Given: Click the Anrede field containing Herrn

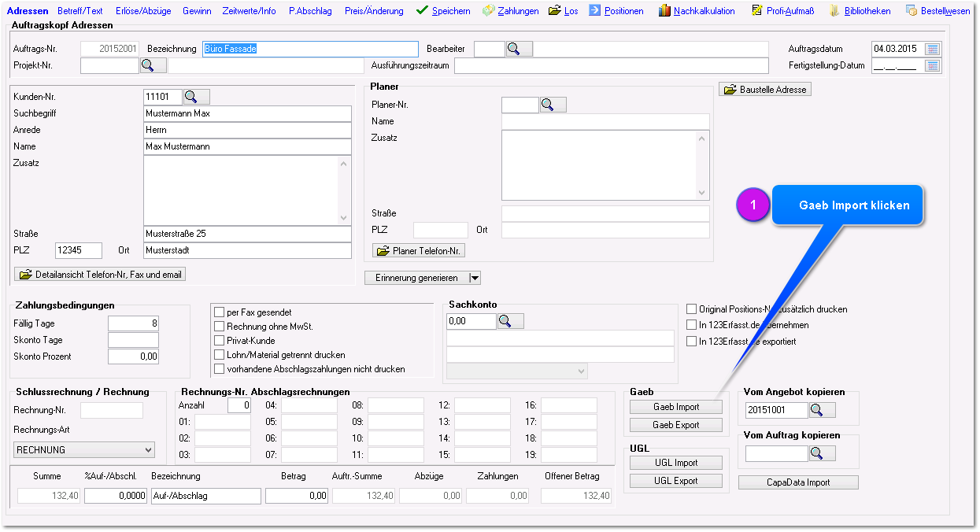Looking at the screenshot, I should point(247,130).
